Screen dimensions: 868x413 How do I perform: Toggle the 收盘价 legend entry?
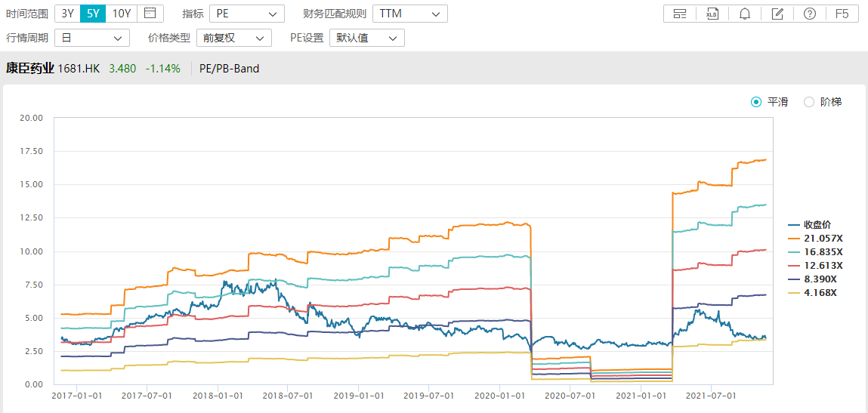point(816,225)
